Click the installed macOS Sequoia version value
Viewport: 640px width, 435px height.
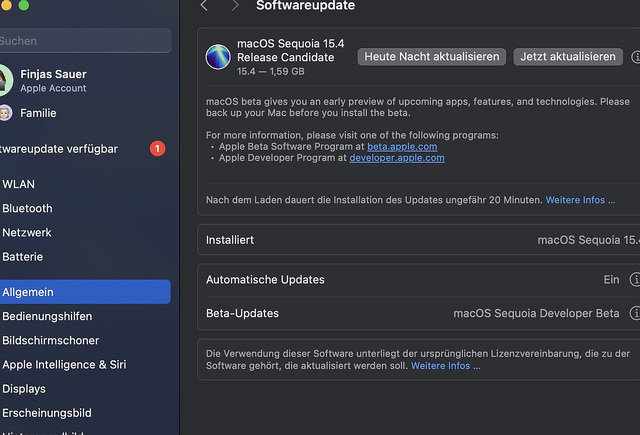coord(589,240)
